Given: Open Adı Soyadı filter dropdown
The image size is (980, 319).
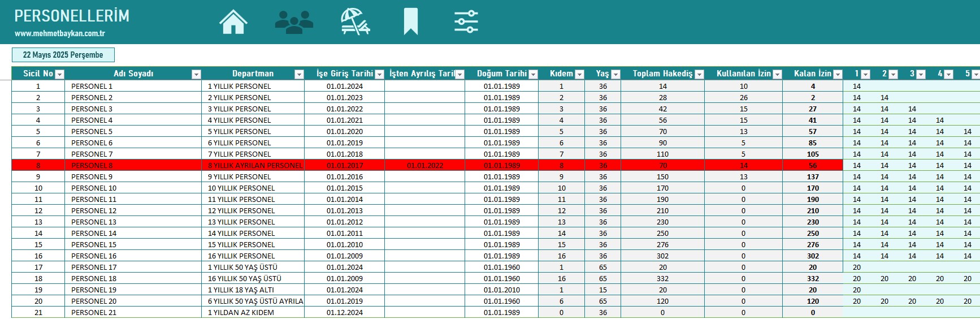Looking at the screenshot, I should [196, 74].
